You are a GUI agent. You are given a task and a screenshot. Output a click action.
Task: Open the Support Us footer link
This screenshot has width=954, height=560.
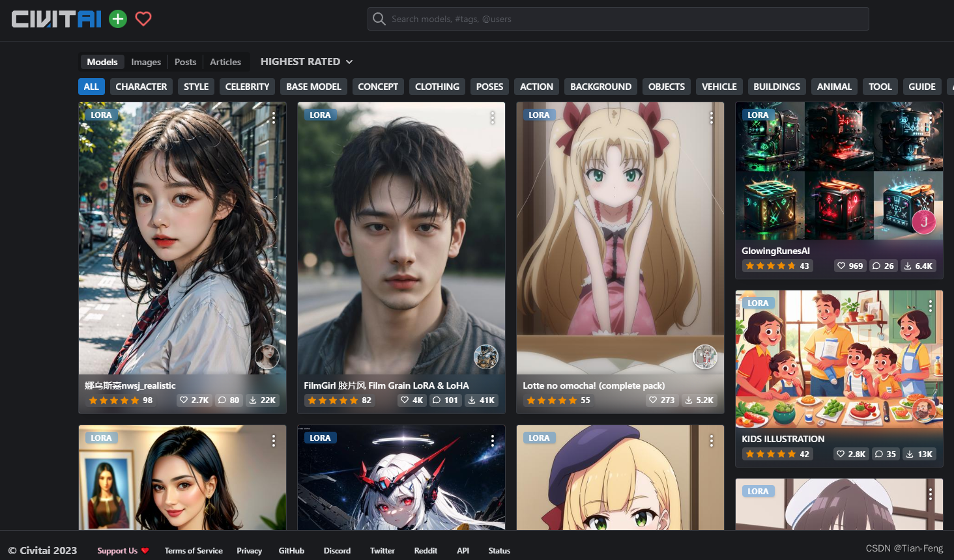(123, 551)
